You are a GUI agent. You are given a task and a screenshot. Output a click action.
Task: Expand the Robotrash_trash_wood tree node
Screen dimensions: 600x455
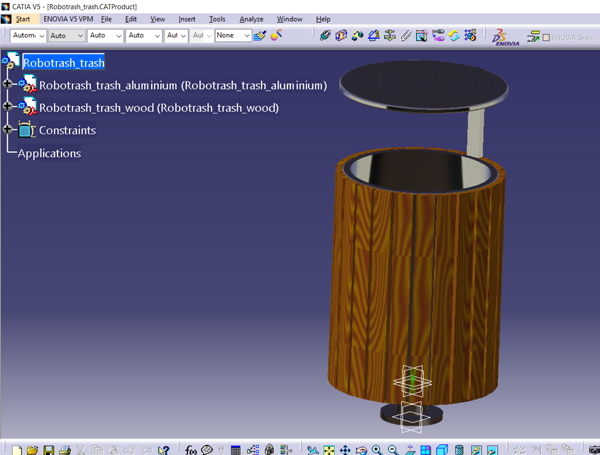click(8, 107)
